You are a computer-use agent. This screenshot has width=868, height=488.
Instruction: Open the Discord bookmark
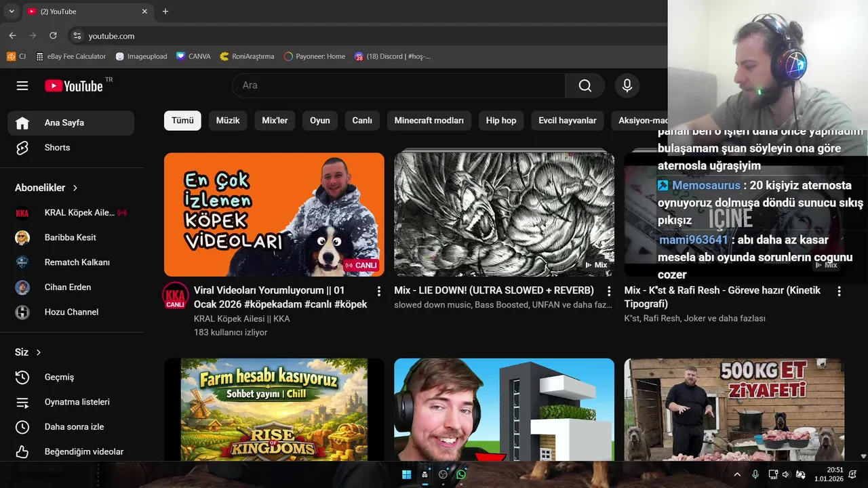coord(393,56)
